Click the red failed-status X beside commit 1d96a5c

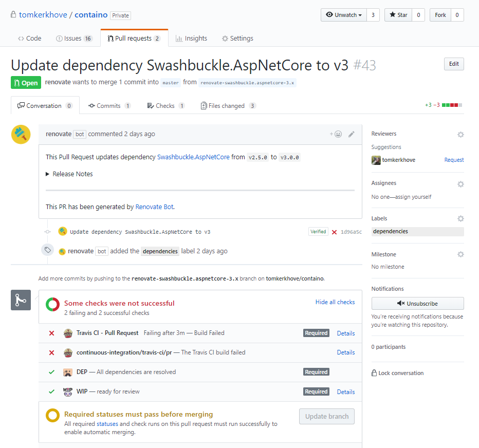point(334,232)
